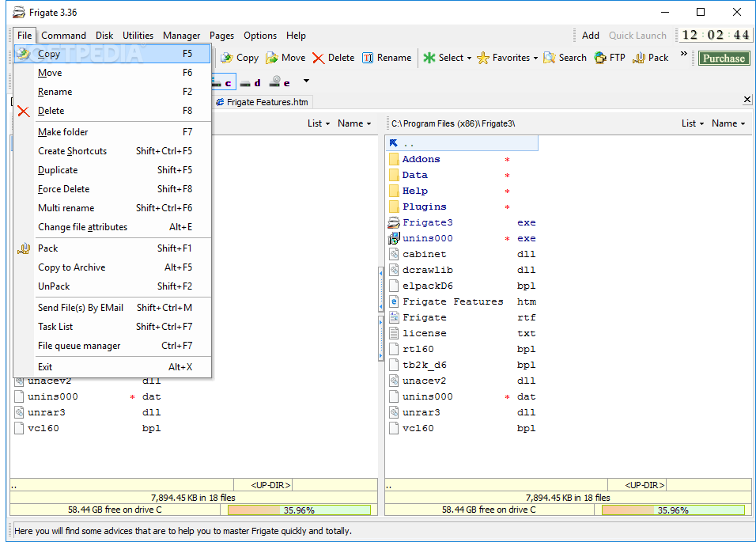Click the Addons folder icon
The height and width of the screenshot is (542, 756).
394,159
